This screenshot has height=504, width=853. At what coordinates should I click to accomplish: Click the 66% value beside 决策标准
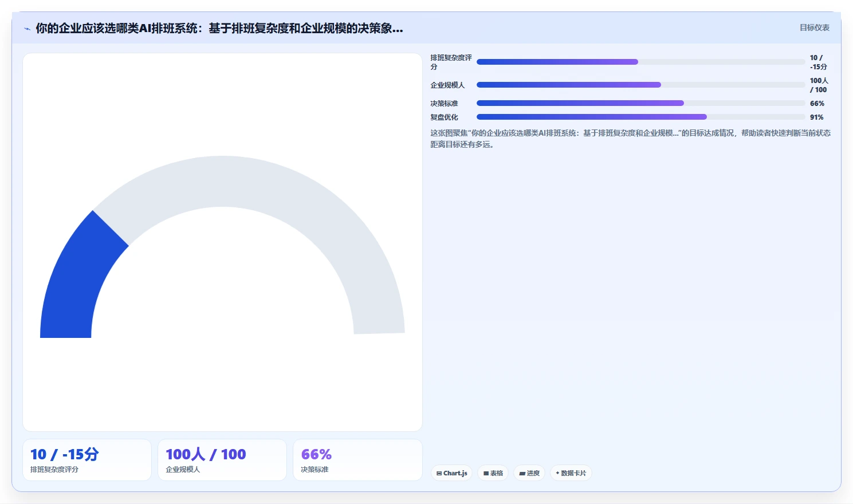[x=817, y=104]
